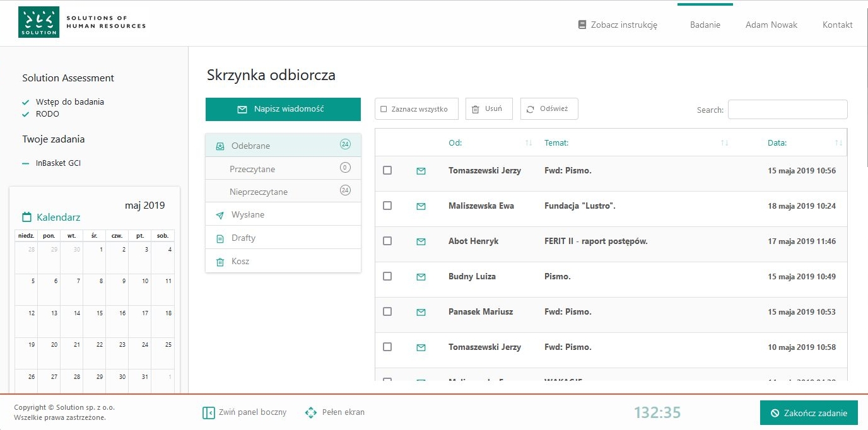
Task: Check the Tomaszewski Jerzy 15 maja message checkbox
Action: [x=387, y=171]
